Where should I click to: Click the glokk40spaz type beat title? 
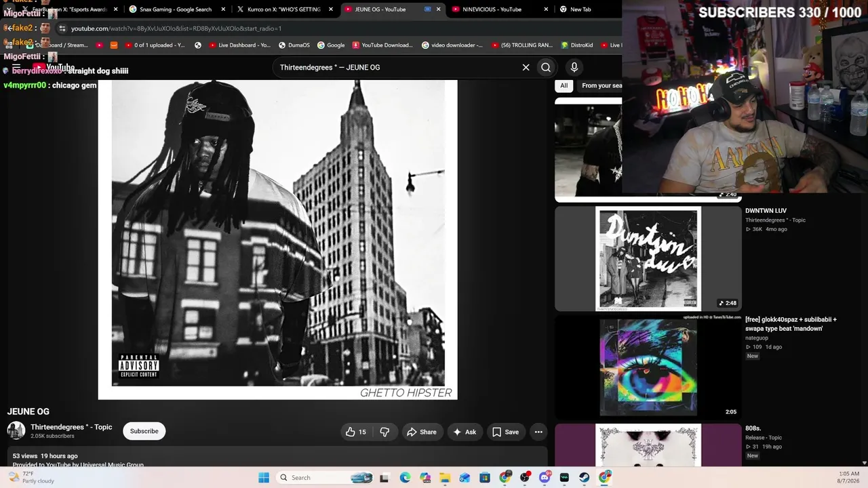pyautogui.click(x=791, y=324)
